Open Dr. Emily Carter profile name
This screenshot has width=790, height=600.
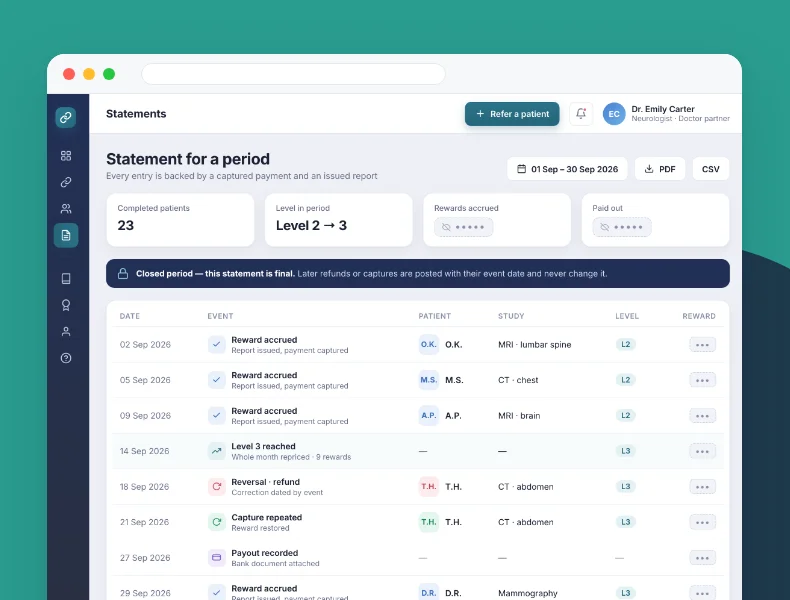663,109
